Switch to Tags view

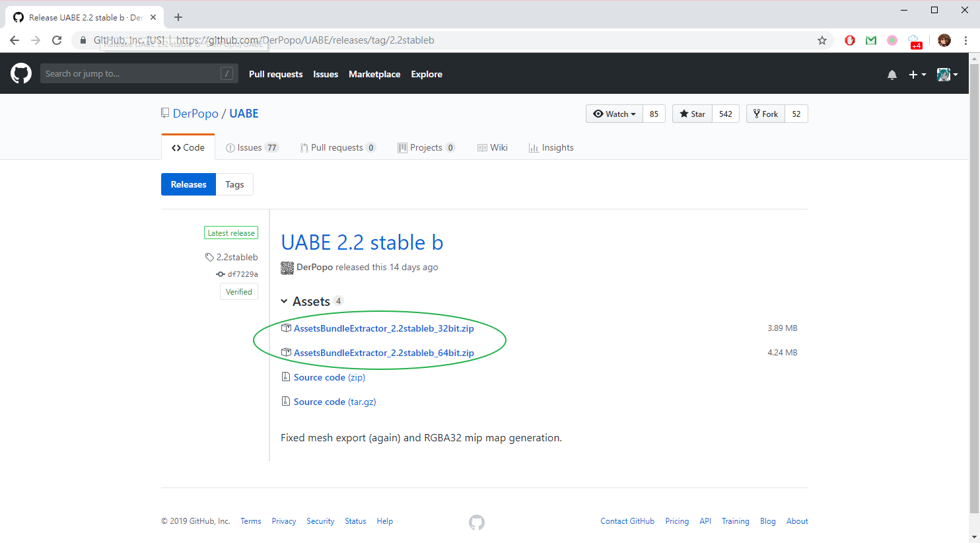click(234, 184)
